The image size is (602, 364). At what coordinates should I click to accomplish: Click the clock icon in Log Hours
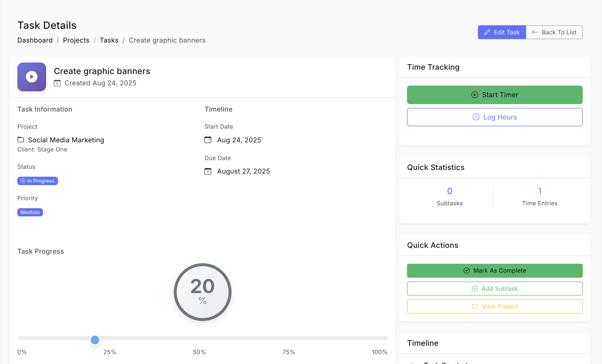click(476, 117)
